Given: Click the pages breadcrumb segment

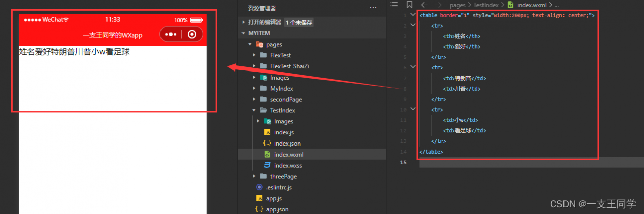Looking at the screenshot, I should [457, 5].
